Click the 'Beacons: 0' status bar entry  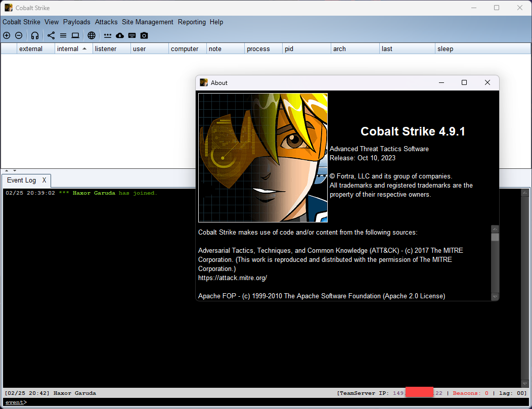click(x=471, y=393)
